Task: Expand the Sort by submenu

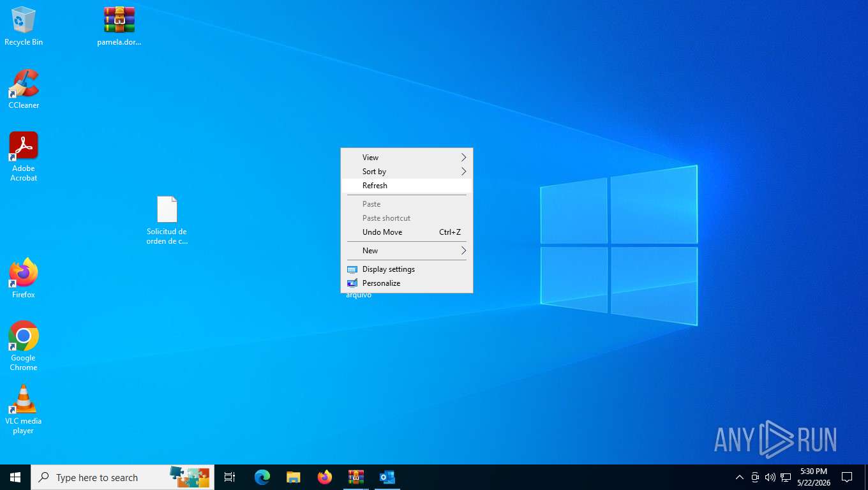Action: click(x=407, y=172)
